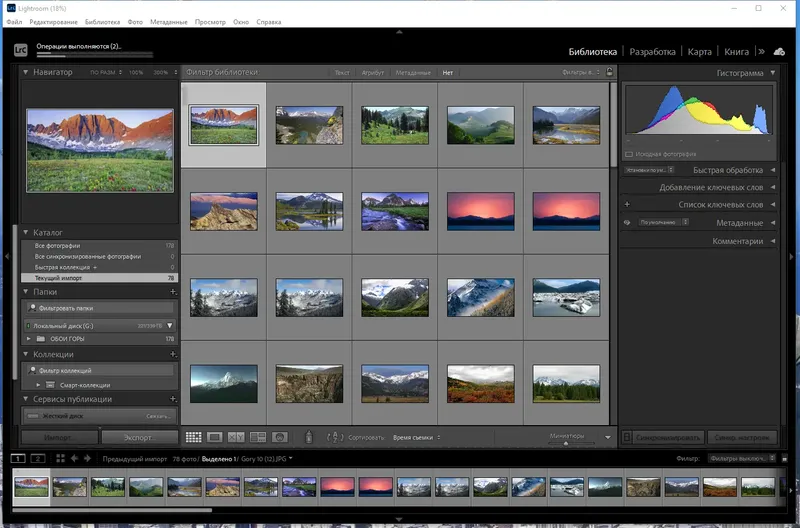Image resolution: width=800 pixels, height=528 pixels.
Task: Add new collection with plus icon
Action: tap(173, 354)
